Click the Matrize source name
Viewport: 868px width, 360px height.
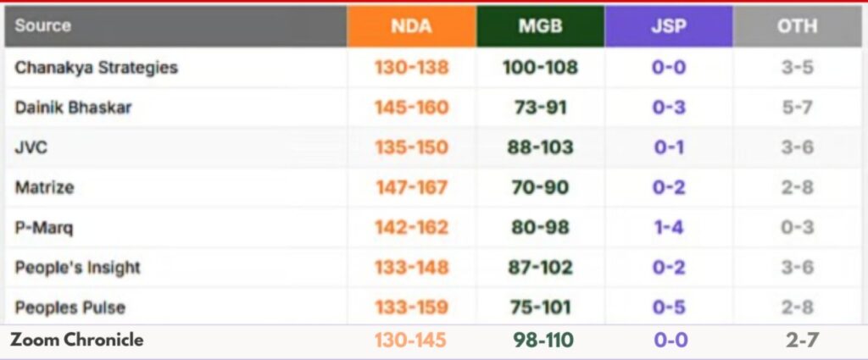(x=43, y=187)
